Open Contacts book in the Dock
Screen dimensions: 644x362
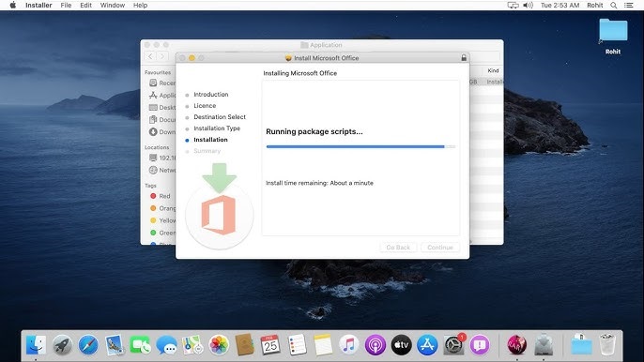click(245, 345)
